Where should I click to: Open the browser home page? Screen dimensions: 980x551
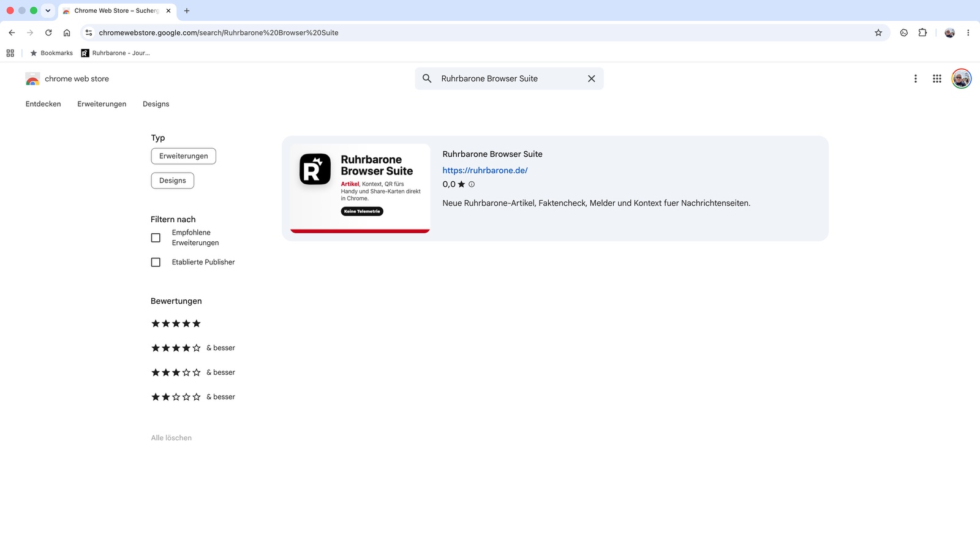67,32
